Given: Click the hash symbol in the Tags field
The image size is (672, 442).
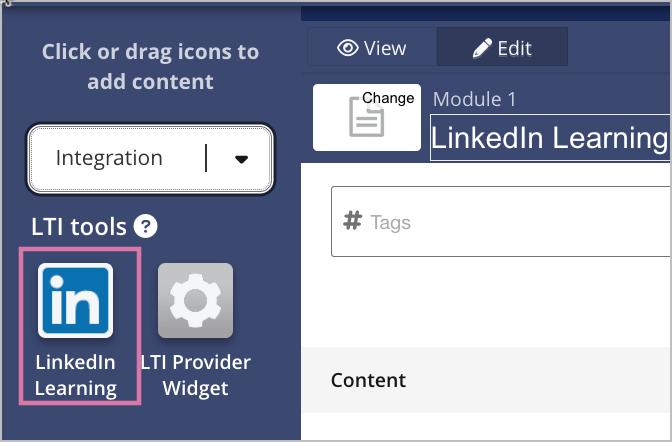Looking at the screenshot, I should click(353, 220).
